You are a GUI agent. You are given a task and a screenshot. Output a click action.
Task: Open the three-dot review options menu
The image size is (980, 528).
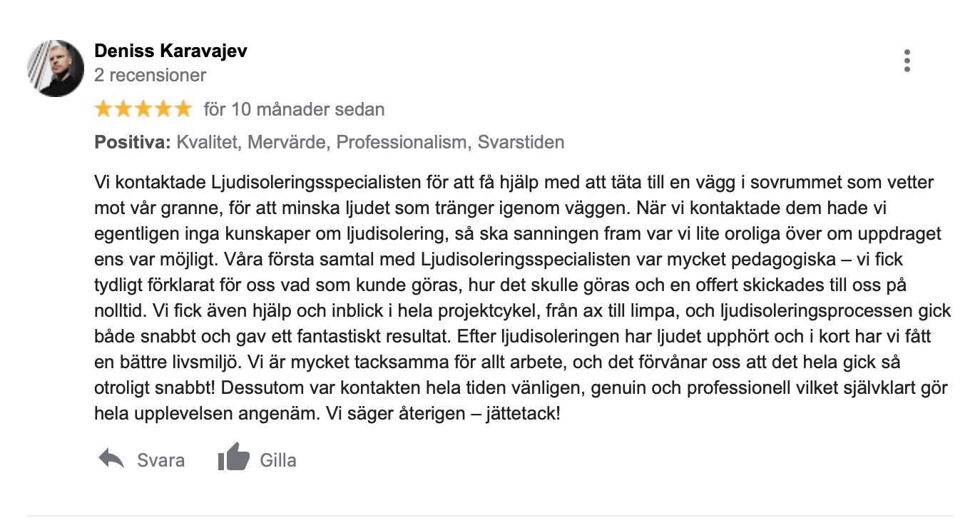click(907, 61)
